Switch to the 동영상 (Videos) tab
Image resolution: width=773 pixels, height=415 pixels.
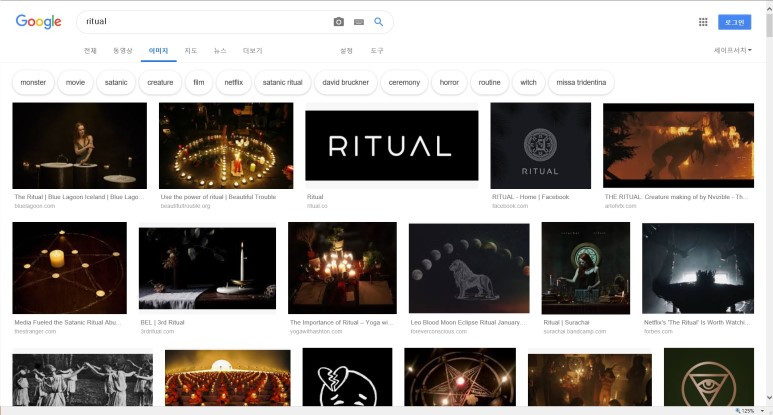click(x=123, y=51)
